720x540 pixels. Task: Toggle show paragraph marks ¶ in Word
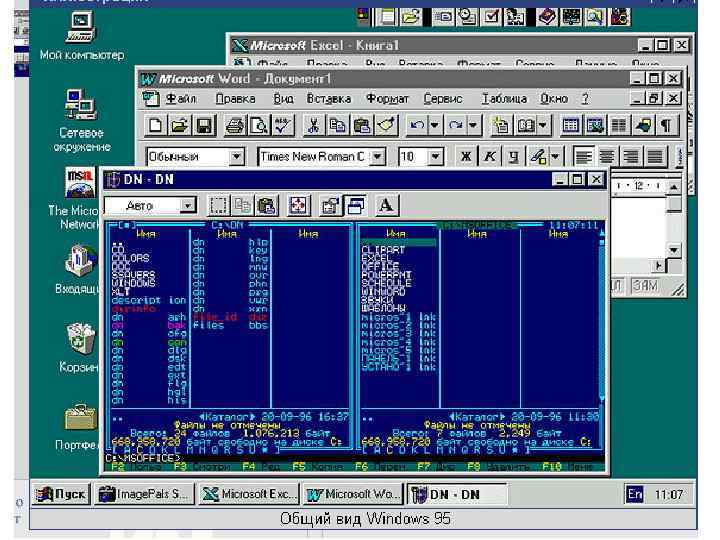pos(666,125)
